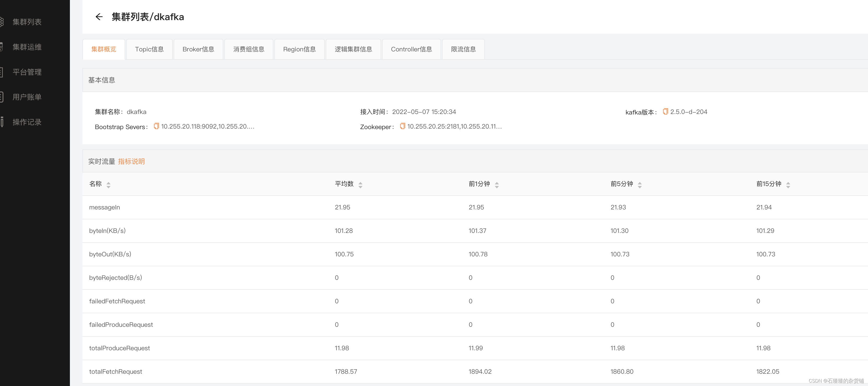
Task: Click the byteIn 5-minute value 101.30
Action: point(619,231)
